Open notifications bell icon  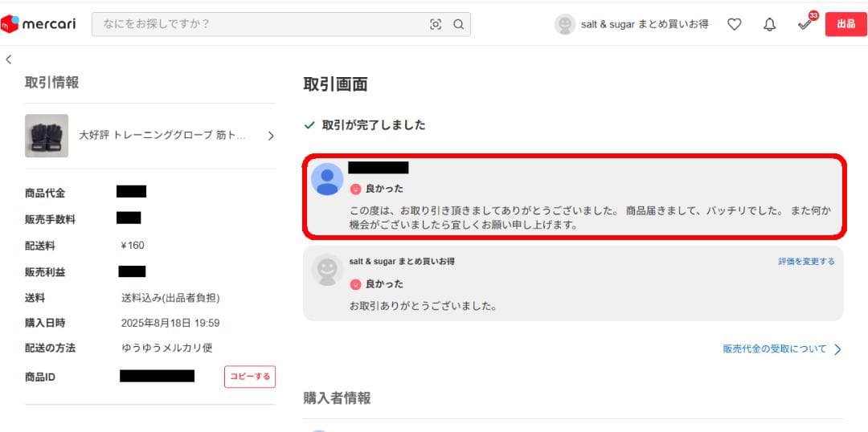point(769,24)
